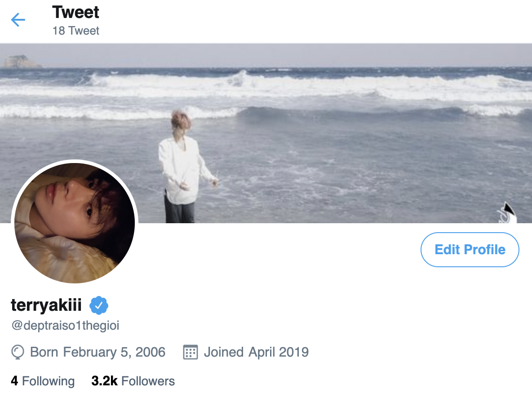Click the @deptraiso1thegioi handle
This screenshot has width=532, height=406.
tap(66, 325)
